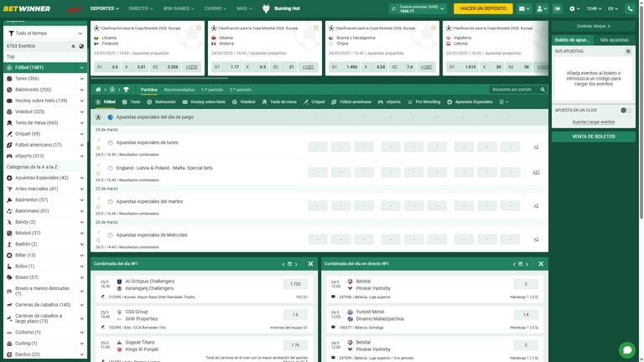This screenshot has height=362, width=644.
Task: Open the Todo el tiempo filter dropdown
Action: [45, 34]
